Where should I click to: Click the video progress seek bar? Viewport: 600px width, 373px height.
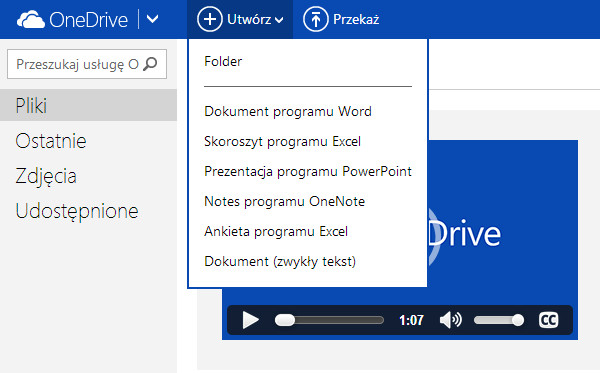(x=329, y=320)
